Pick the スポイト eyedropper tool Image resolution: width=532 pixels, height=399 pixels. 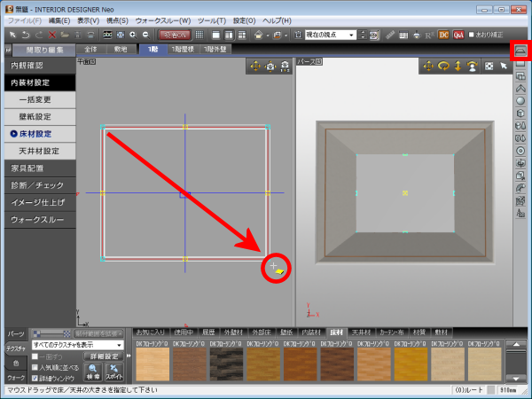click(x=113, y=370)
